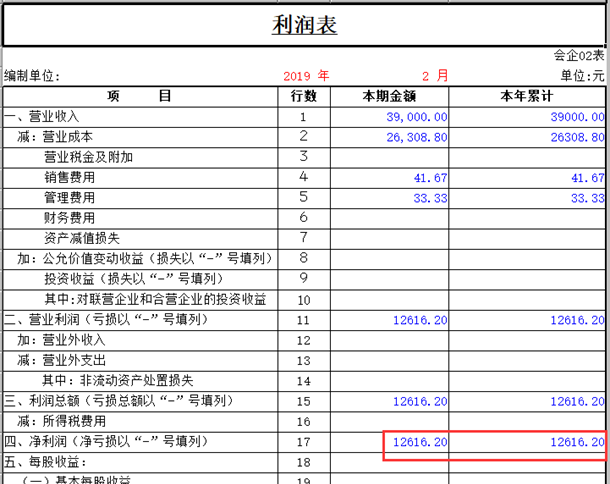Click the 五、每股收益 row label
This screenshot has height=484, width=610.
click(x=45, y=462)
